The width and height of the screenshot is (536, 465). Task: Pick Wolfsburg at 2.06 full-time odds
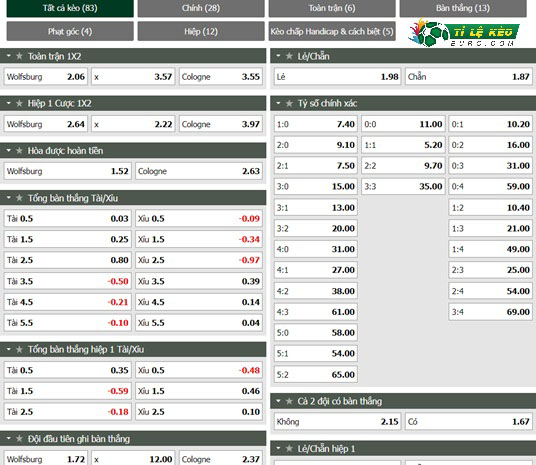46,77
